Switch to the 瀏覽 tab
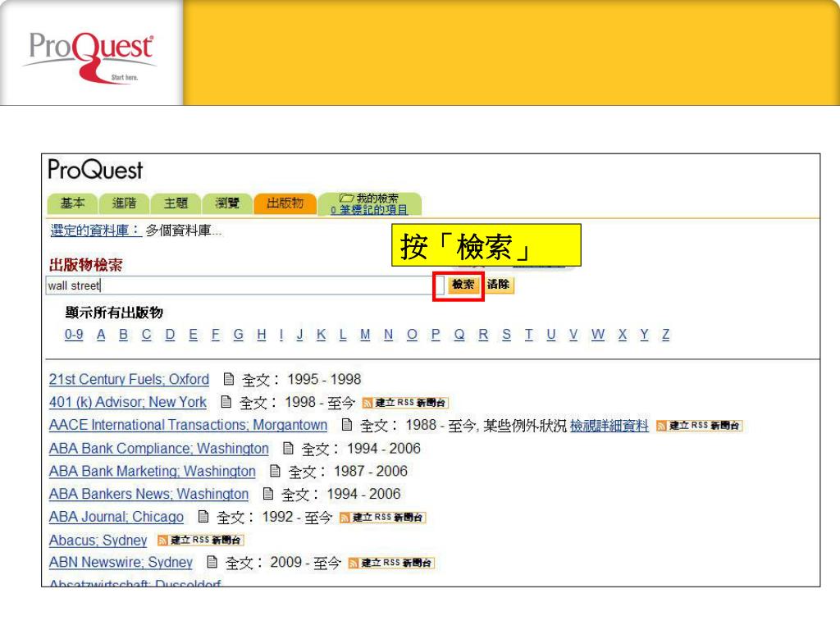840x630 pixels. point(227,203)
